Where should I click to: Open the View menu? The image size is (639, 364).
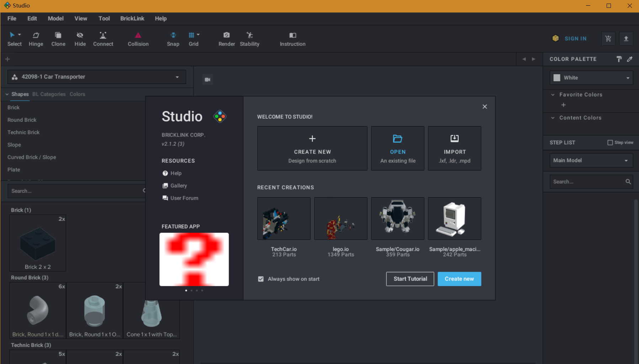coord(81,18)
